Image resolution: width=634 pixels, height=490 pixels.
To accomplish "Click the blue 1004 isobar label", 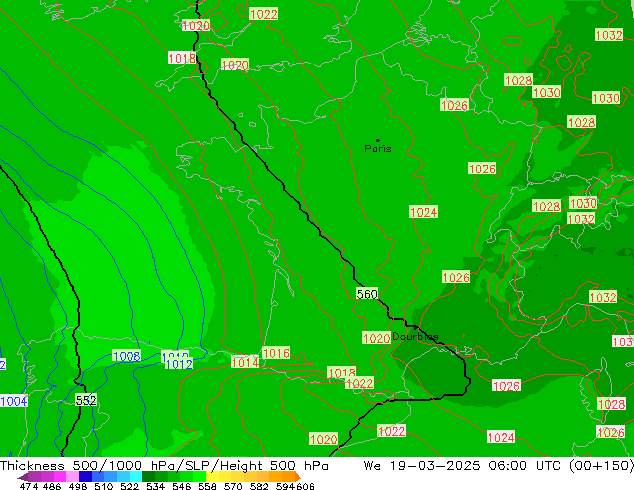I will pos(14,401).
